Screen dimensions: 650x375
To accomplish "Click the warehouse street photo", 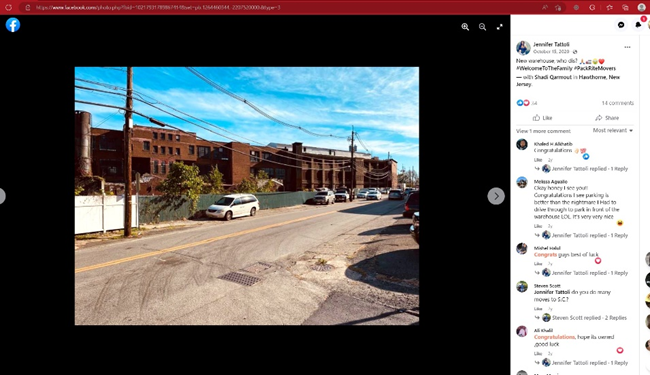I will 247,196.
